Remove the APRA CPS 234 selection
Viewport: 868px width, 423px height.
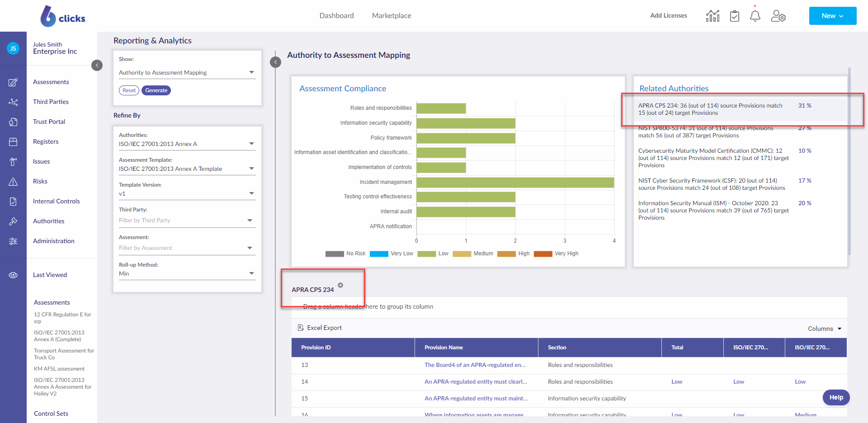coord(340,285)
